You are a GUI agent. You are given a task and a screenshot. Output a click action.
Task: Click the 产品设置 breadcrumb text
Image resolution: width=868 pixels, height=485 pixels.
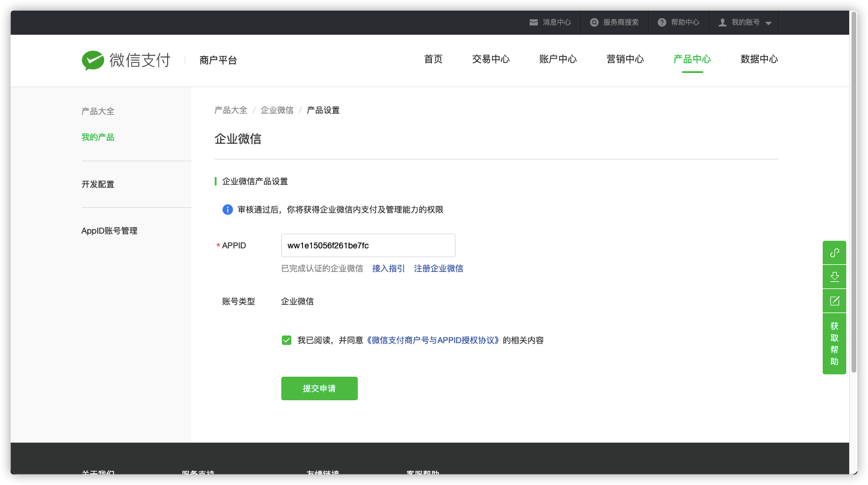[x=323, y=110]
